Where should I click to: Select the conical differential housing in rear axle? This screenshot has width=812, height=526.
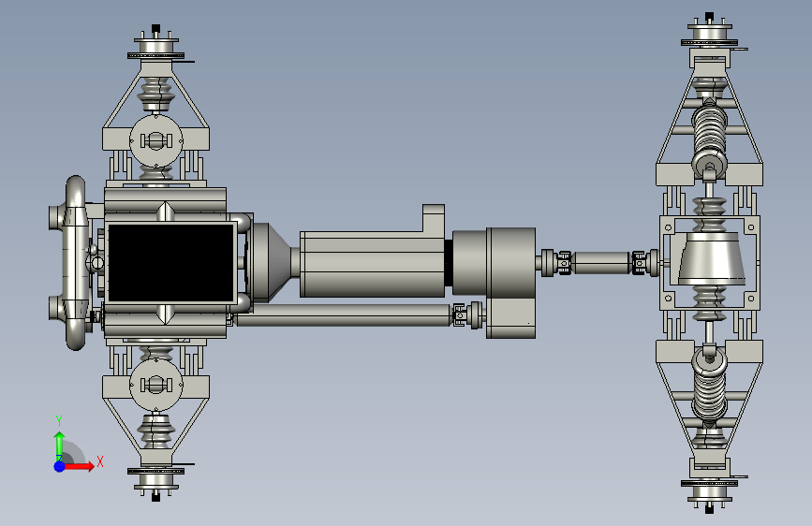tap(712, 258)
